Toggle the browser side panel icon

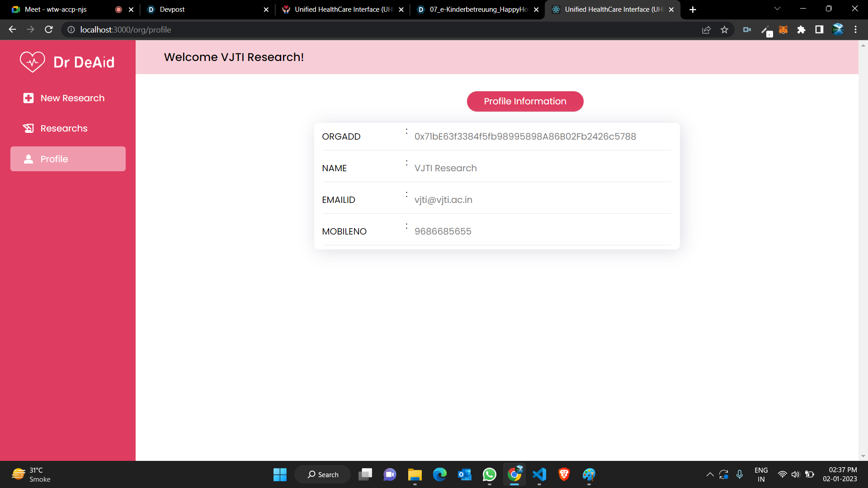[x=819, y=30]
